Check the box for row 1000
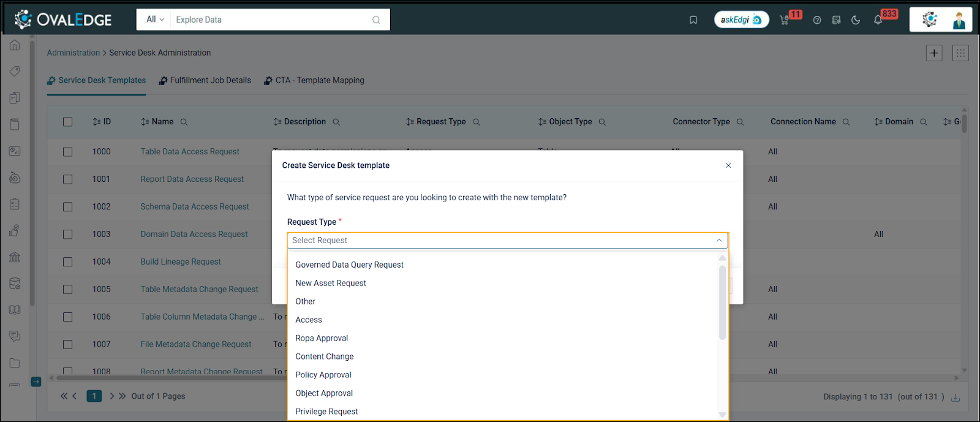980x422 pixels. [x=68, y=152]
